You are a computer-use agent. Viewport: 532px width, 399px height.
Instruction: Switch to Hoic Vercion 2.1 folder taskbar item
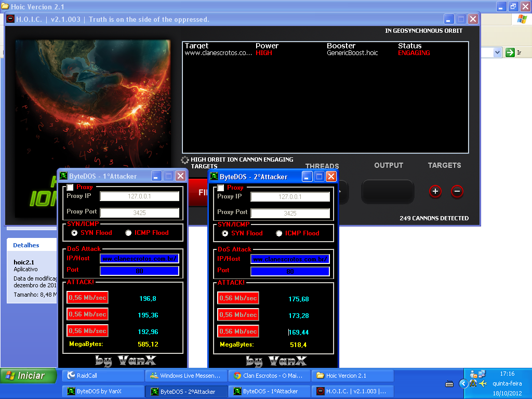click(353, 376)
